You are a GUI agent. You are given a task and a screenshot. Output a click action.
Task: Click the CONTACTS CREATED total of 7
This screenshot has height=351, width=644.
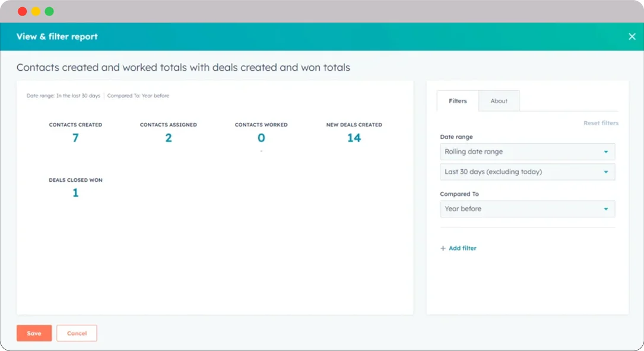tap(75, 137)
